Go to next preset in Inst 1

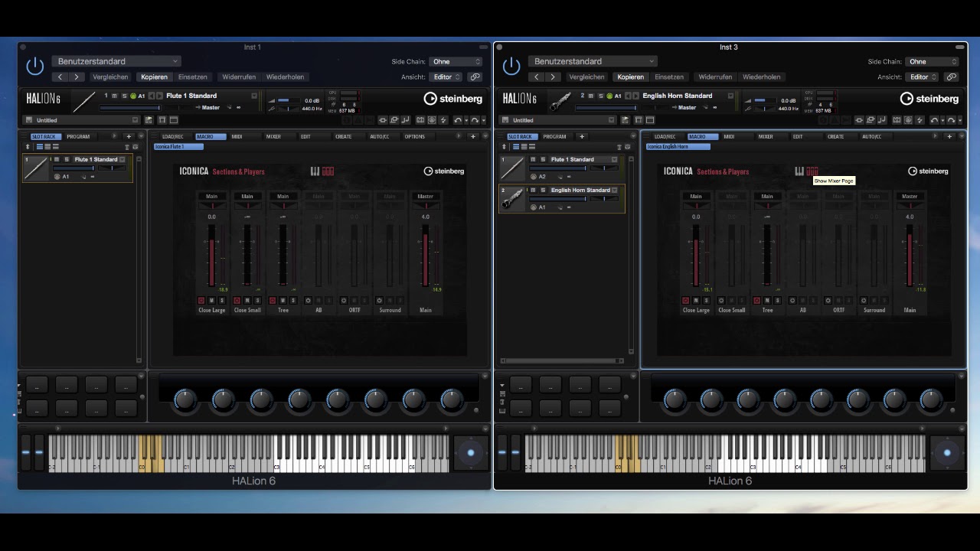(x=77, y=77)
